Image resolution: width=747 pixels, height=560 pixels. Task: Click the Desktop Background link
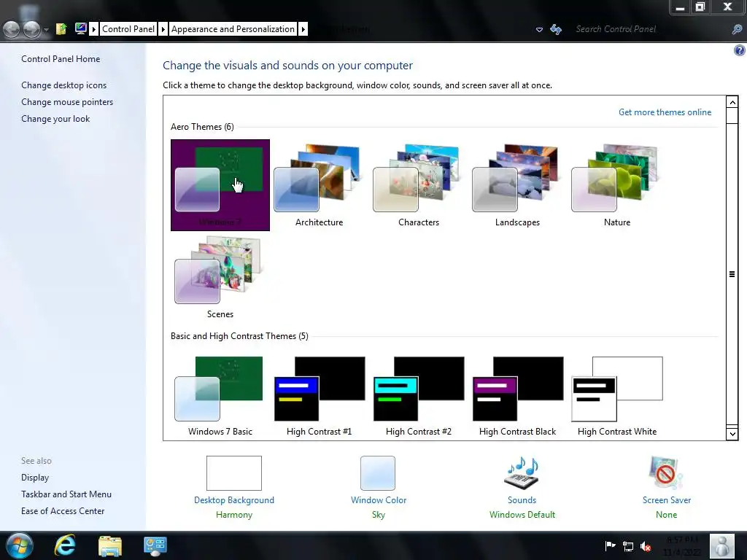coord(234,500)
